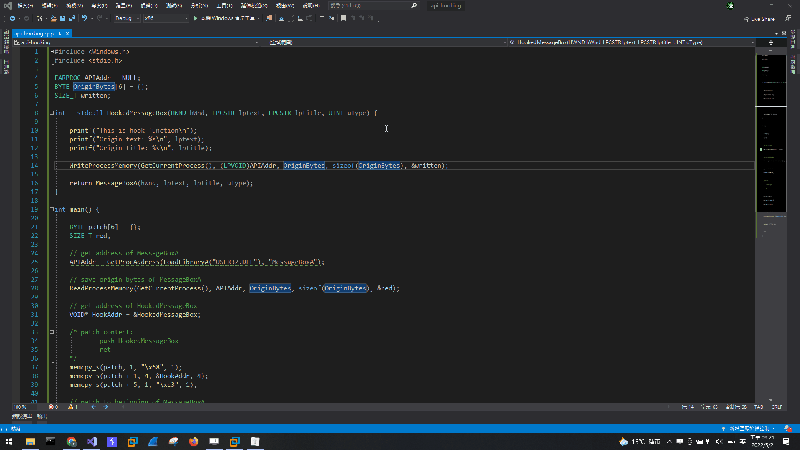Click the Visual Studio taskbar icon
800x450 pixels.
92,441
